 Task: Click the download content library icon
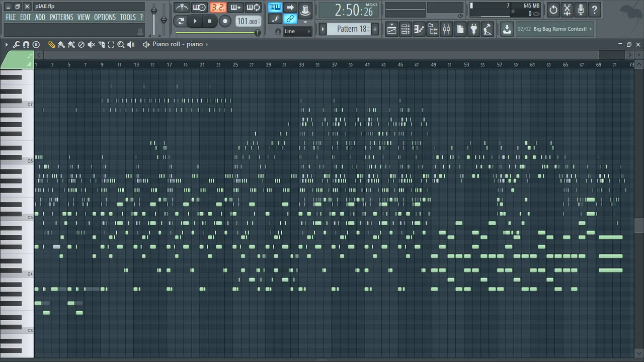tap(507, 29)
